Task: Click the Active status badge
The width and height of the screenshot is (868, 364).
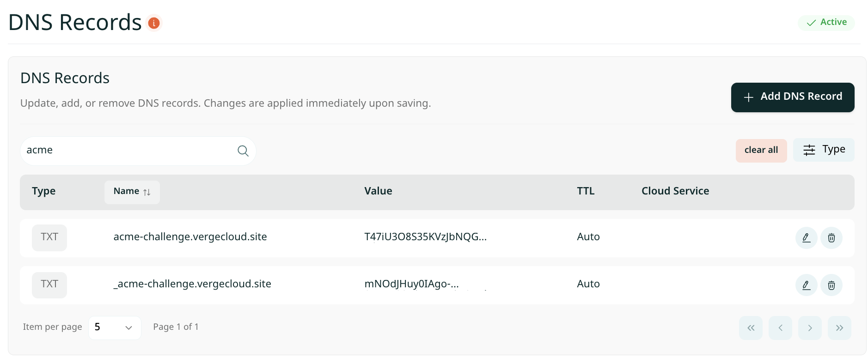Action: point(826,22)
